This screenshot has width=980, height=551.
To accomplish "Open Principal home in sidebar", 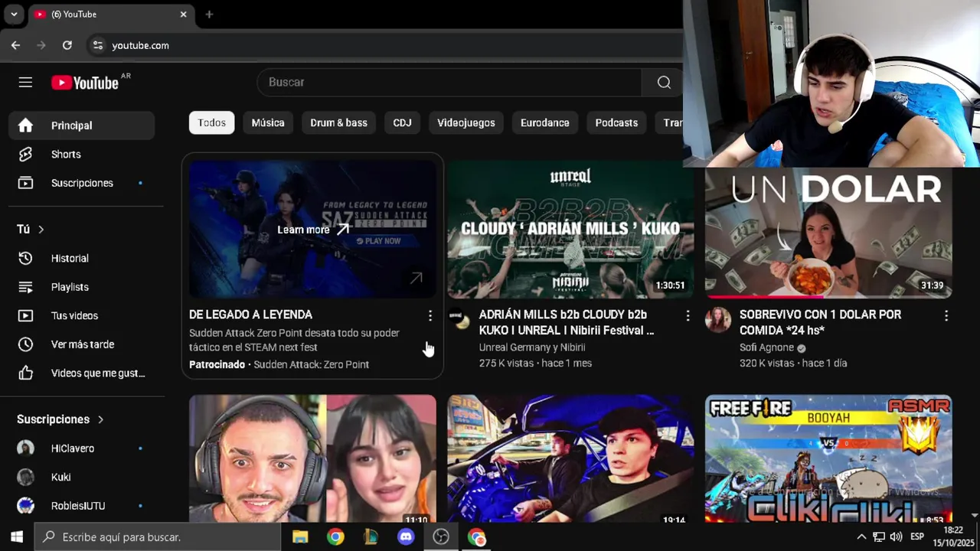I will pos(82,126).
